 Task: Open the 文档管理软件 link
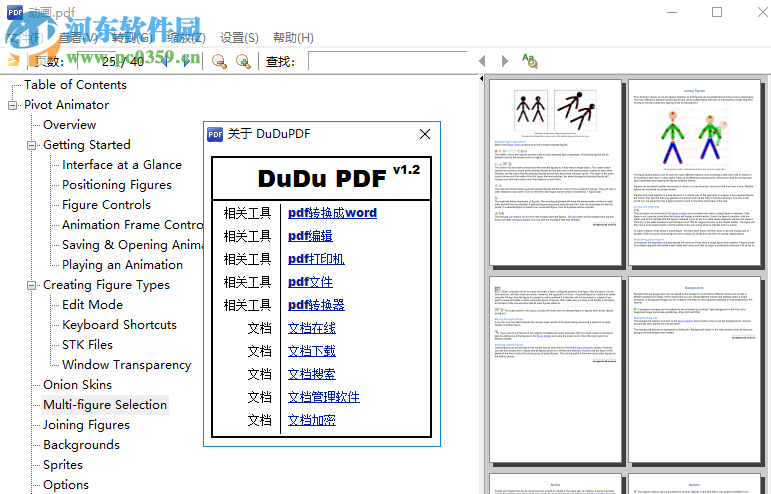(324, 397)
